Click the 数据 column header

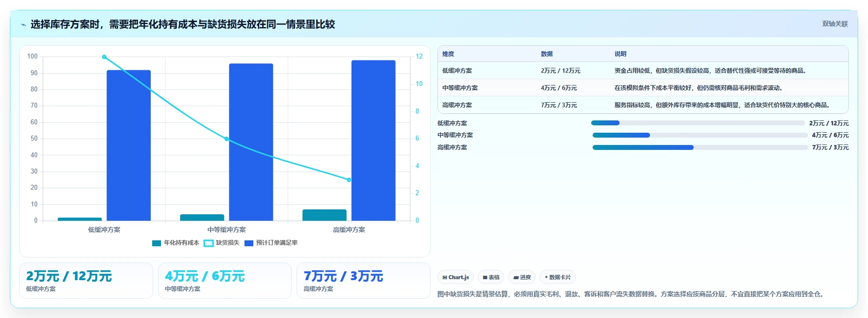point(547,54)
